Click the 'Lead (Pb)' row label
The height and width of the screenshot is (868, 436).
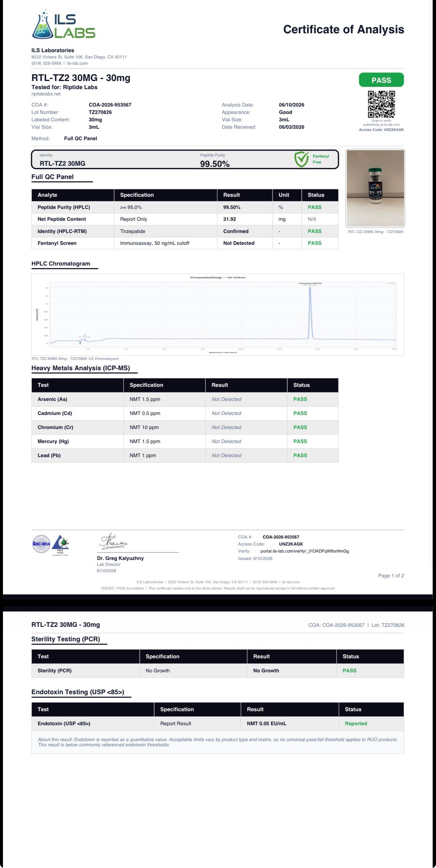pyautogui.click(x=49, y=455)
